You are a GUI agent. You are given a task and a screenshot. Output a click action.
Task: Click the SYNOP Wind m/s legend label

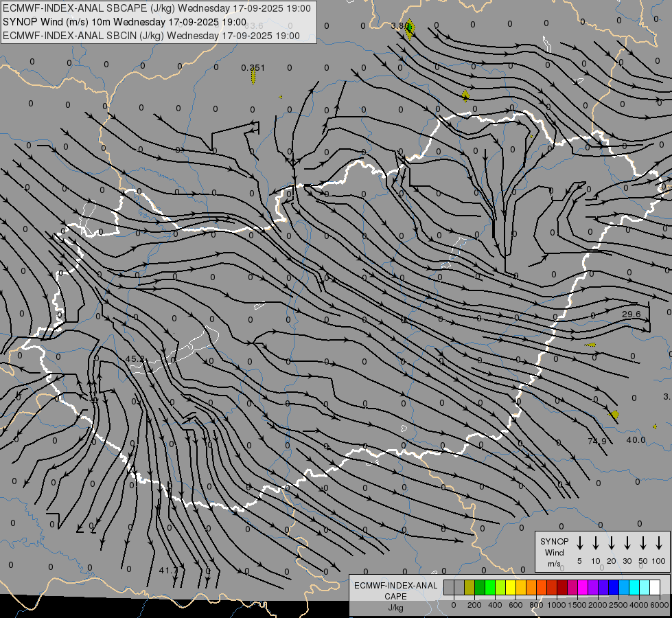pyautogui.click(x=554, y=552)
